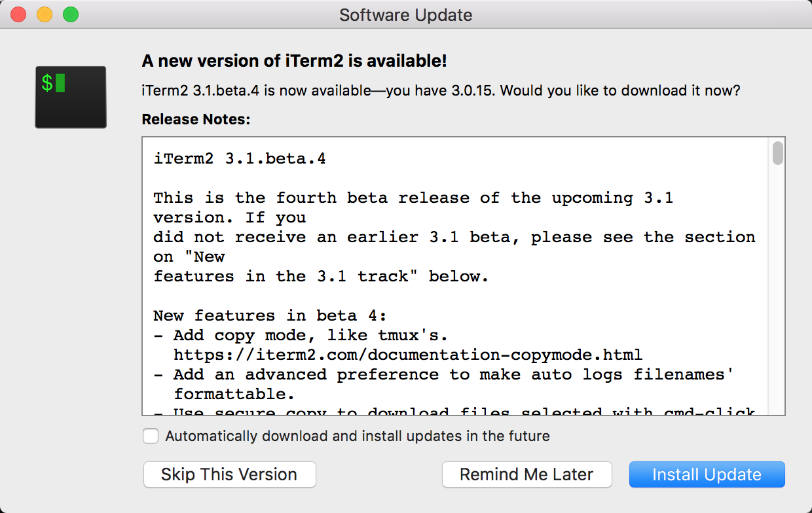Click the Install Update button
The width and height of the screenshot is (812, 513).
(707, 474)
